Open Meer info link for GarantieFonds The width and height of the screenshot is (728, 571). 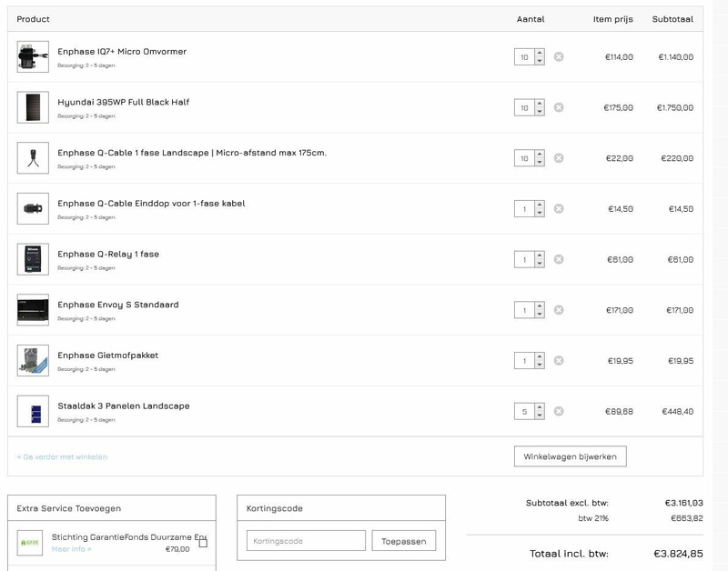(71, 549)
